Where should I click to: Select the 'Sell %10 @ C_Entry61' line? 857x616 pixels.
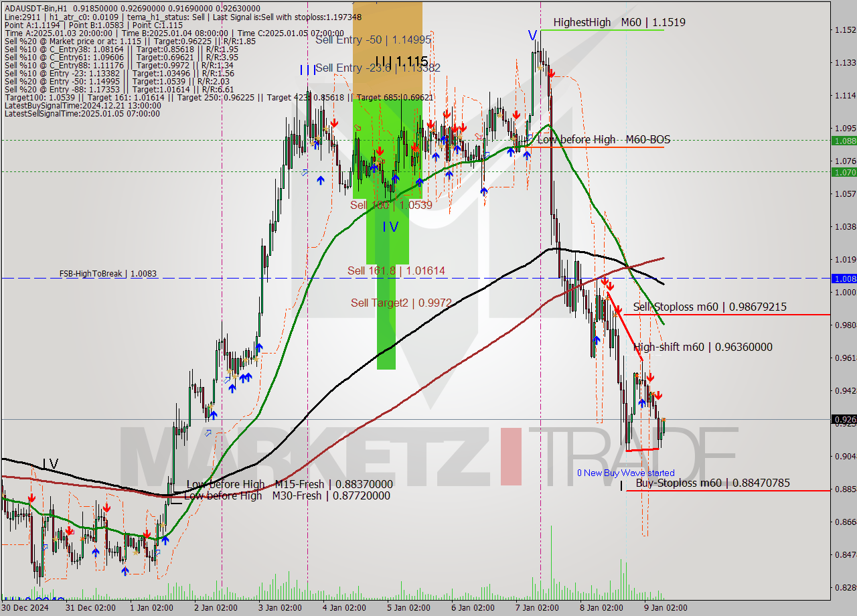pos(121,57)
